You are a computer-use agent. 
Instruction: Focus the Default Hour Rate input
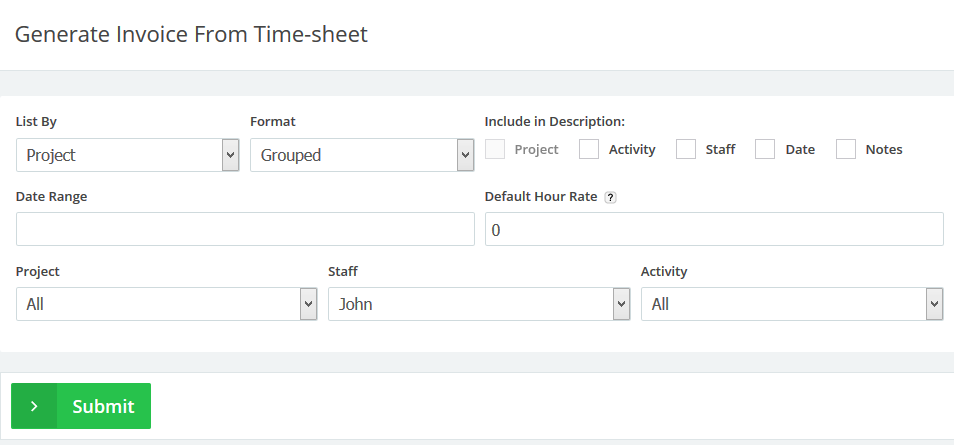click(x=714, y=229)
